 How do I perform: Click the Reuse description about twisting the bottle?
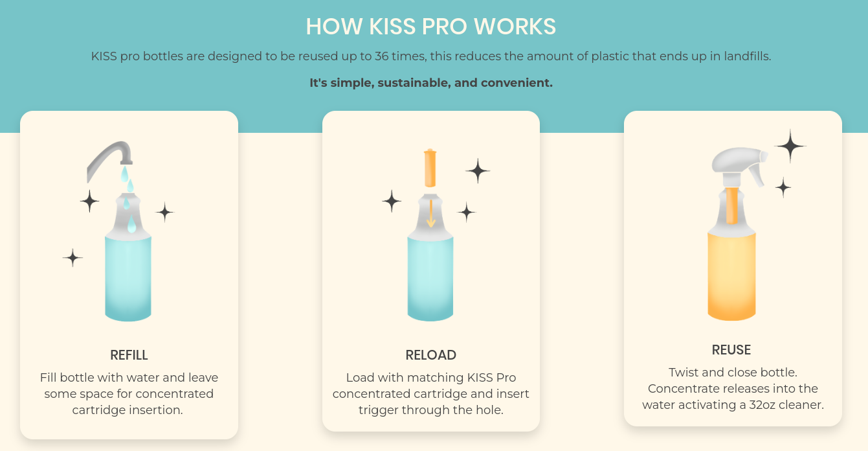(731, 389)
